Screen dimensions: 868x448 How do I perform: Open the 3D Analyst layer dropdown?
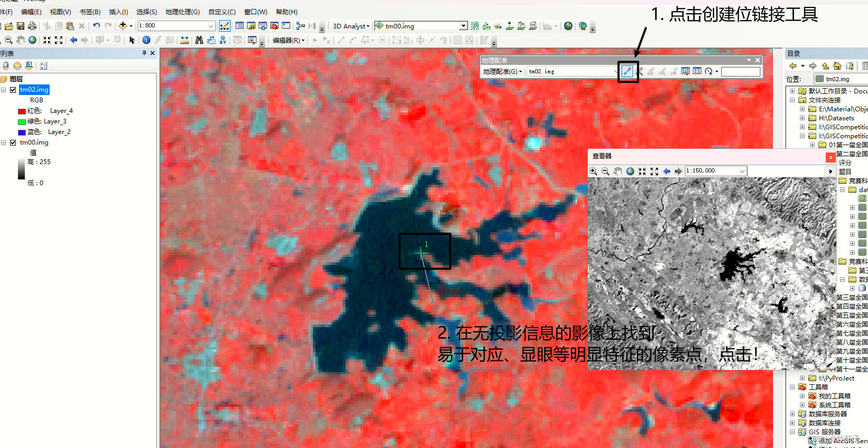[x=463, y=26]
